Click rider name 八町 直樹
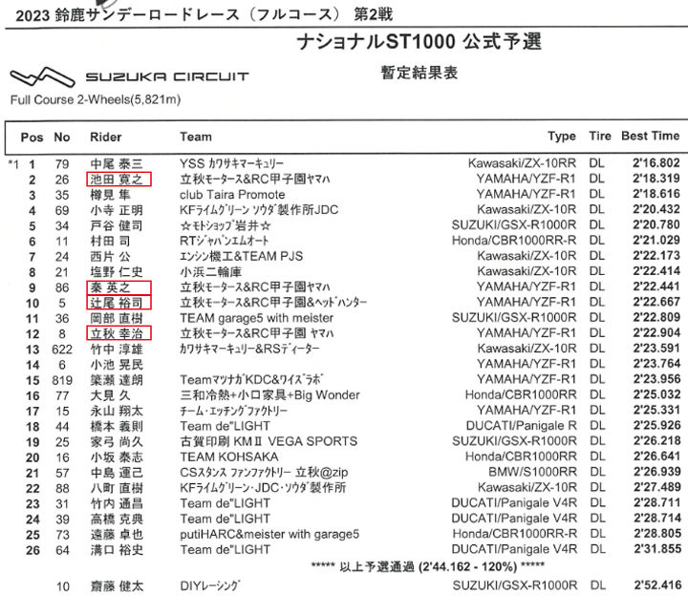The image size is (688, 616). (x=117, y=488)
